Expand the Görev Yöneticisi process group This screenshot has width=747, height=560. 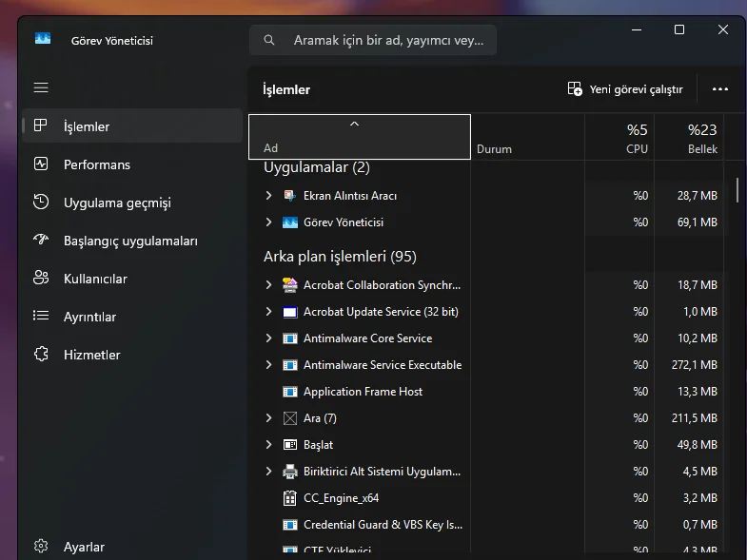(x=268, y=222)
